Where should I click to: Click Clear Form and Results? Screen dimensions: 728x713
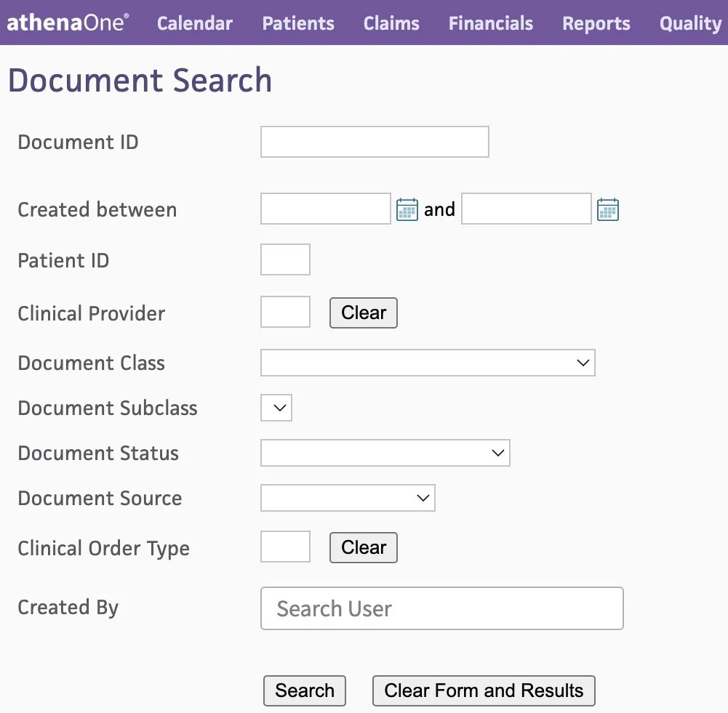point(483,690)
